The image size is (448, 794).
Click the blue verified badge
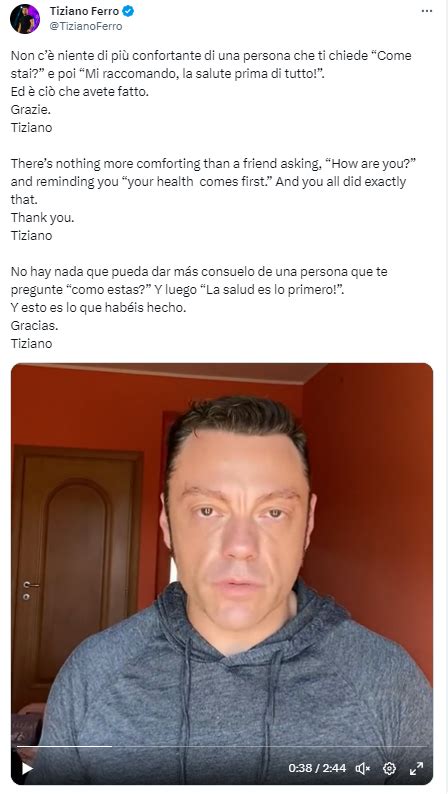(128, 11)
